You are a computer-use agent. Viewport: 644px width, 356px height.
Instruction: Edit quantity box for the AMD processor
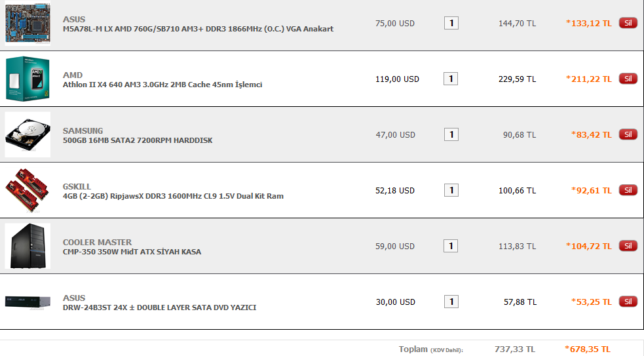[x=451, y=79]
